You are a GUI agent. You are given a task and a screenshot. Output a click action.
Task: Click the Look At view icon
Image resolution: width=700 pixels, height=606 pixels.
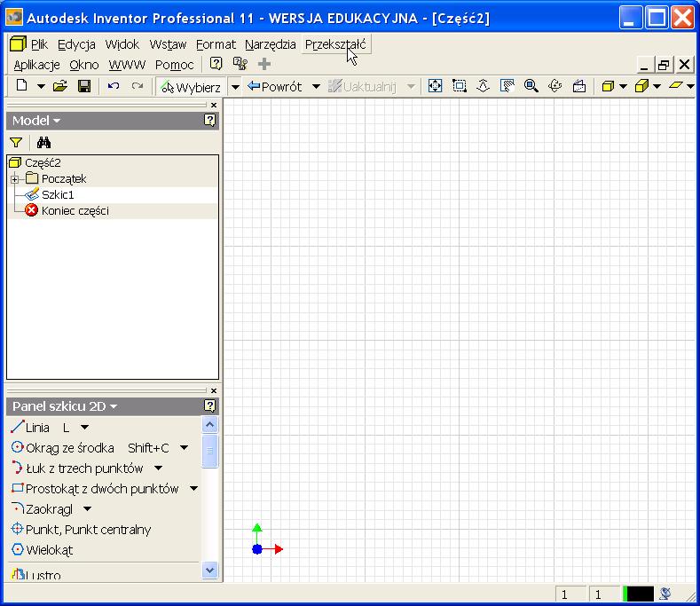point(579,86)
